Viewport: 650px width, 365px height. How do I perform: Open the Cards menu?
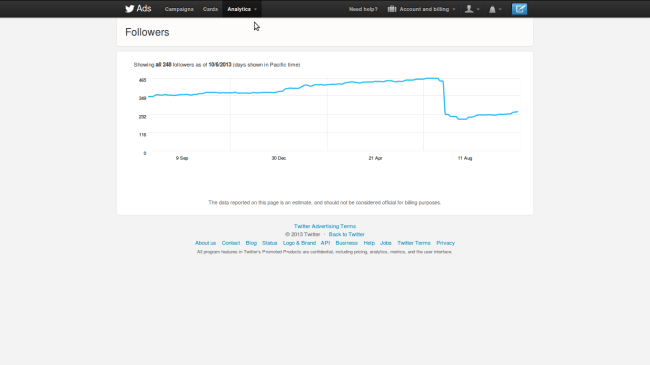pos(210,9)
